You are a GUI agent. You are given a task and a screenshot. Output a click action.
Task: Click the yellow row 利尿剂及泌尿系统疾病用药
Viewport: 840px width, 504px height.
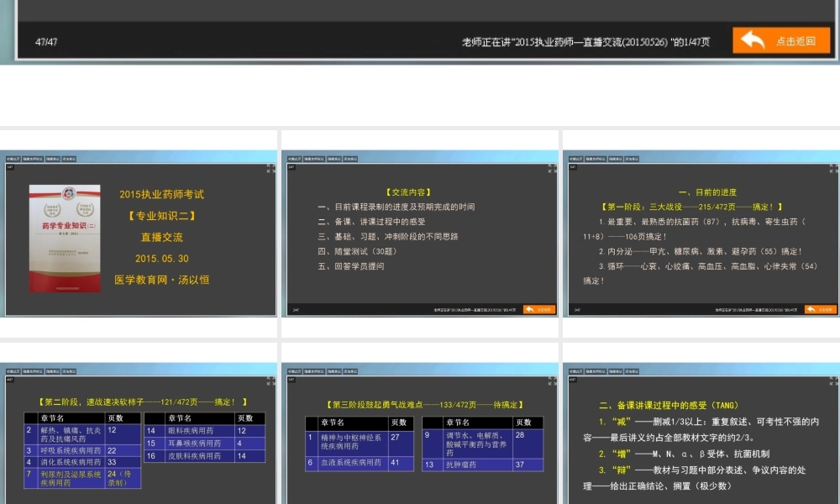tap(82, 478)
